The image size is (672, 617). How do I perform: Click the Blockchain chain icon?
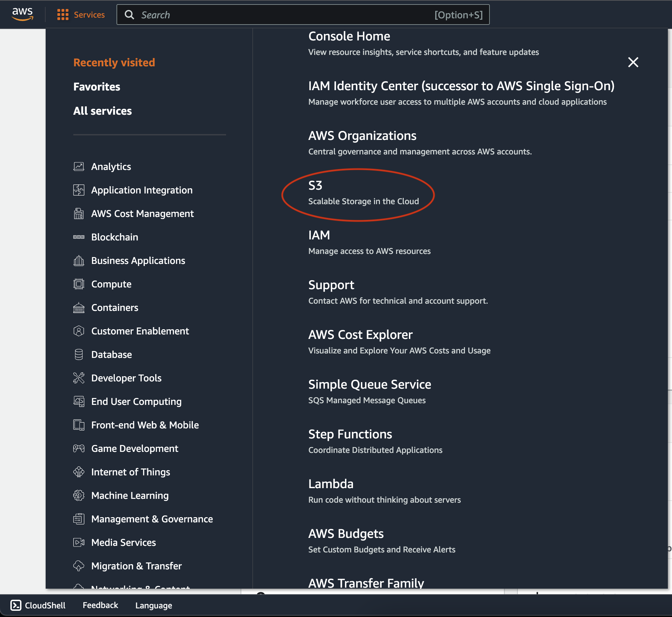[79, 237]
